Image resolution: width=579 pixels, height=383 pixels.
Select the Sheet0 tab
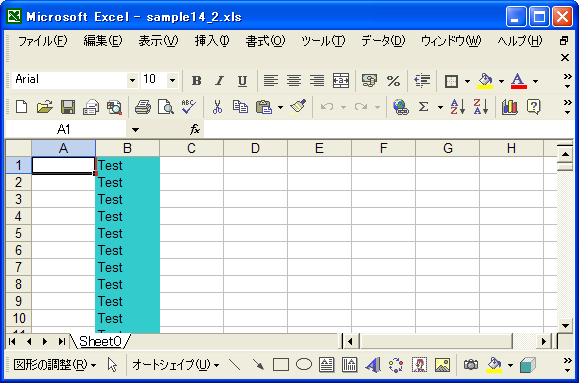[100, 341]
